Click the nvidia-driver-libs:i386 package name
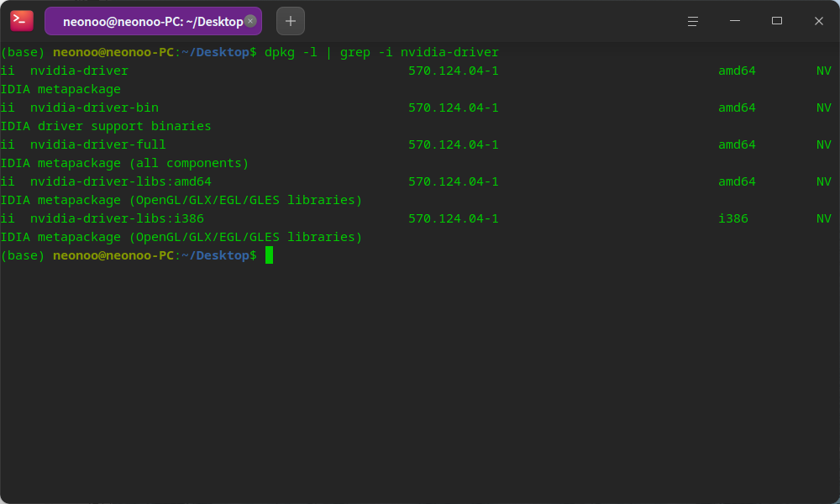This screenshot has height=504, width=840. point(117,218)
